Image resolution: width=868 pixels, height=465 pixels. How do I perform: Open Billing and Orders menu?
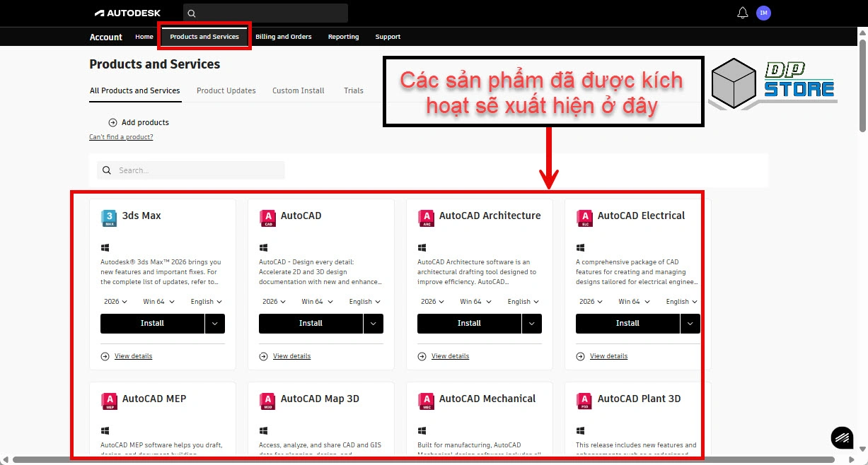[284, 37]
